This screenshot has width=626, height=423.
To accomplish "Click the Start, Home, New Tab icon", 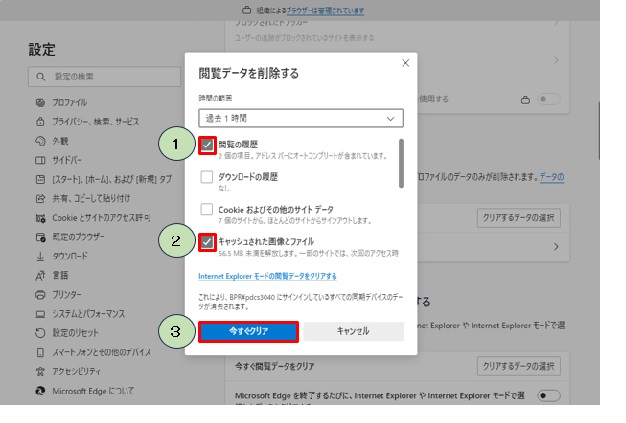I will [40, 180].
